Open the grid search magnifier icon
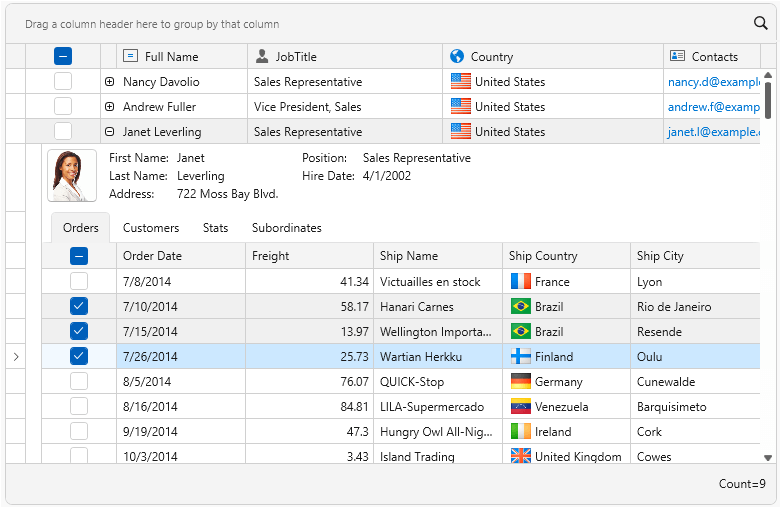The image size is (780, 508). point(760,23)
